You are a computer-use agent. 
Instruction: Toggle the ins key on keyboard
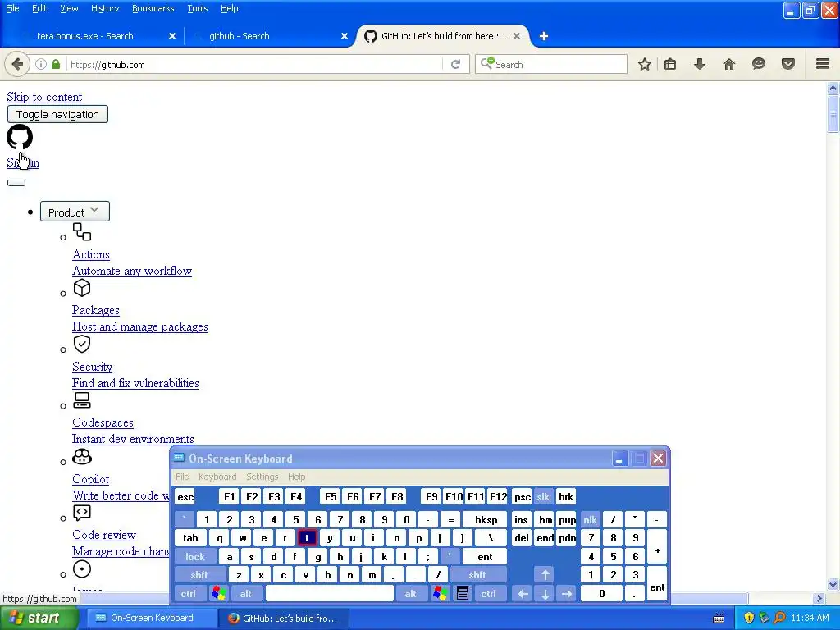point(521,519)
